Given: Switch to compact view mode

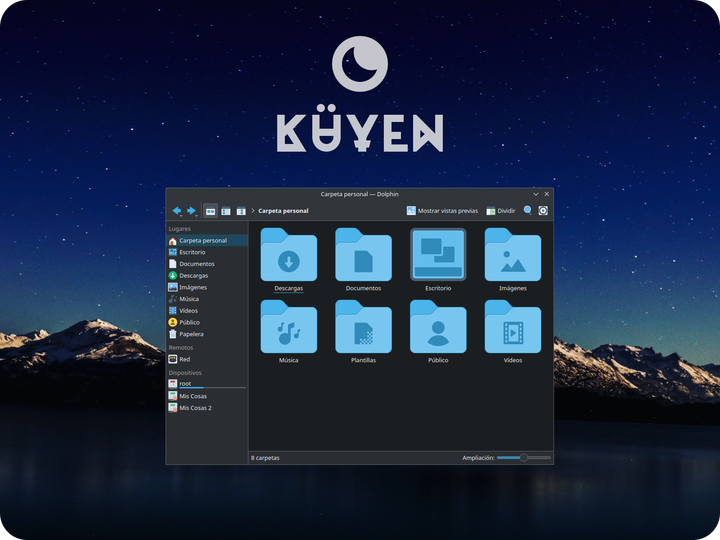Looking at the screenshot, I should tap(225, 211).
